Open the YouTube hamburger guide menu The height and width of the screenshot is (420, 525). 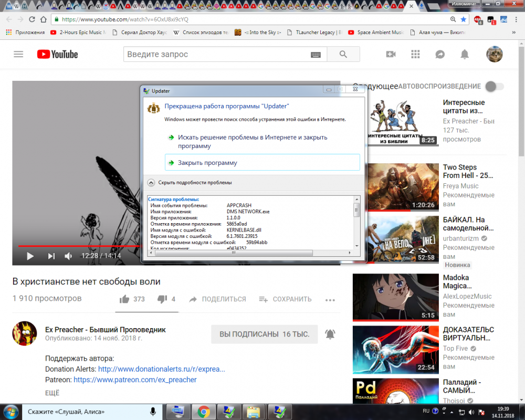pyautogui.click(x=18, y=54)
